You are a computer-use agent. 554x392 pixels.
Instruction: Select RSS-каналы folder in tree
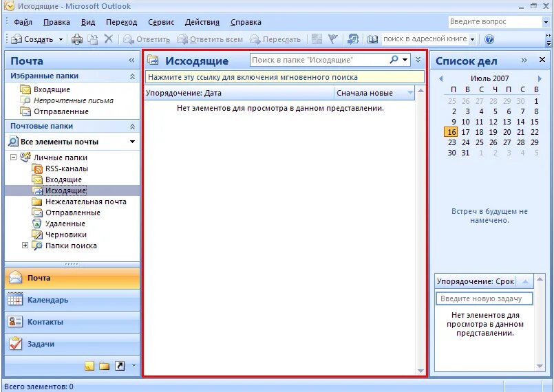tap(67, 168)
